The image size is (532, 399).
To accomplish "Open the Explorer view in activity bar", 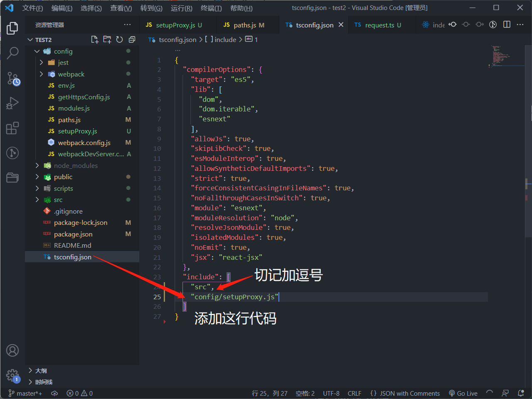I will point(12,28).
